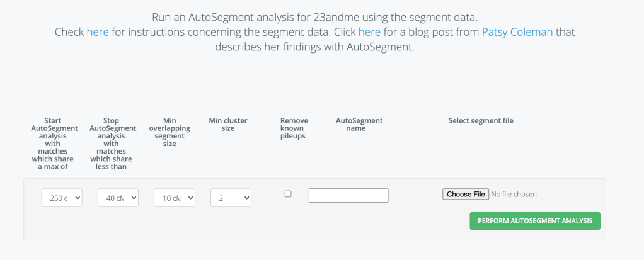This screenshot has width=644, height=260.
Task: Open the 'here' link for segment data instructions
Action: point(98,31)
